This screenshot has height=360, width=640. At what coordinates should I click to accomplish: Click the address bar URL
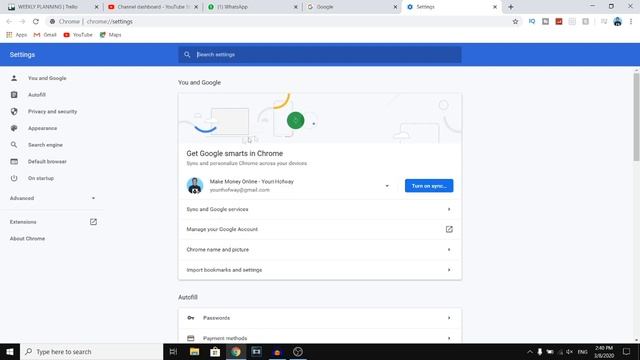coord(109,21)
